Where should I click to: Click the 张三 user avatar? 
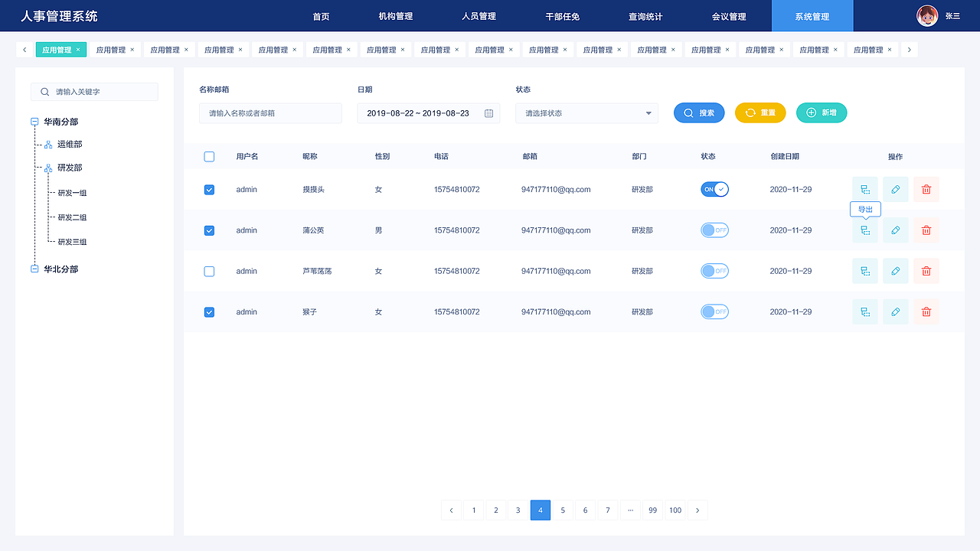pyautogui.click(x=926, y=15)
